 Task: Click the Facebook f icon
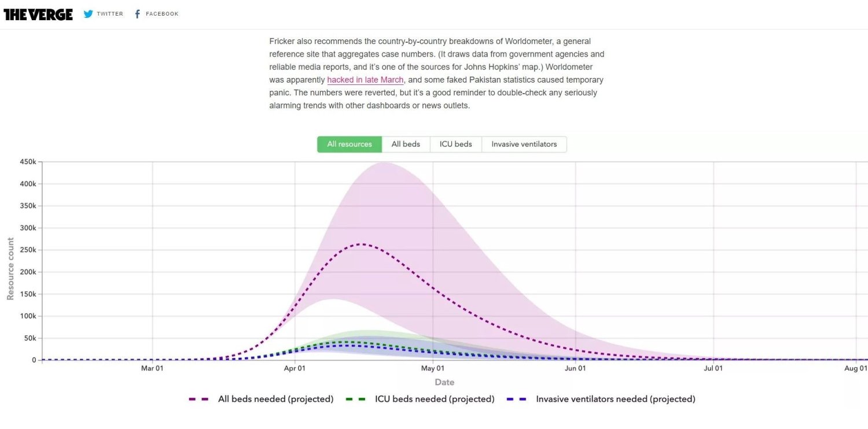(x=137, y=14)
